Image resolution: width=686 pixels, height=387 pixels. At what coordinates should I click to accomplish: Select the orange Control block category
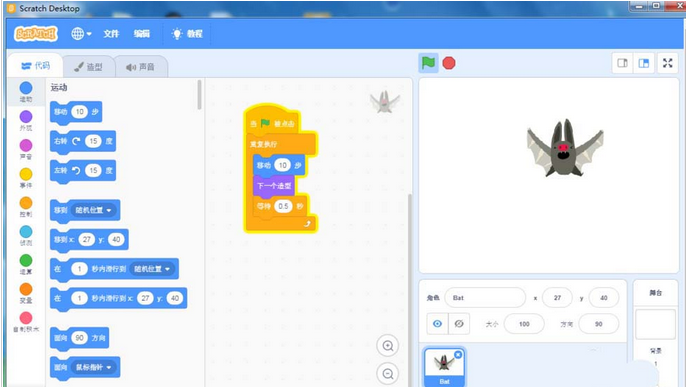click(x=26, y=207)
